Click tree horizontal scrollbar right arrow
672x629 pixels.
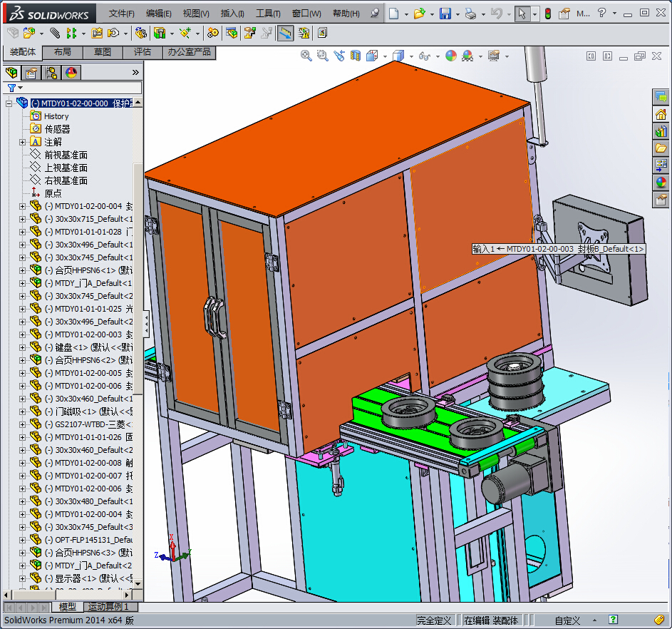point(127,595)
